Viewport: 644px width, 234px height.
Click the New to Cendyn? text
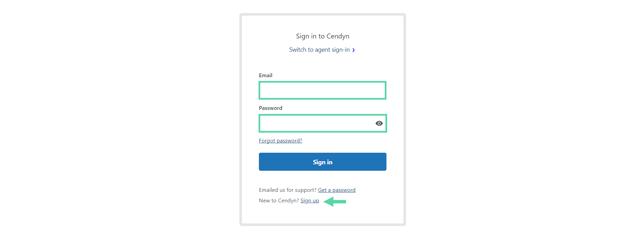(x=279, y=200)
